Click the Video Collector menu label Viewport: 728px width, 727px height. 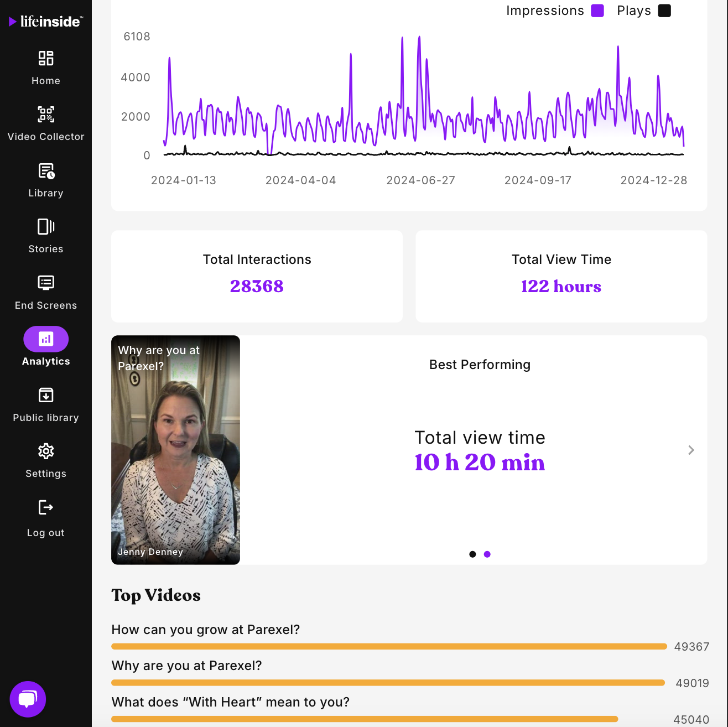click(x=46, y=137)
